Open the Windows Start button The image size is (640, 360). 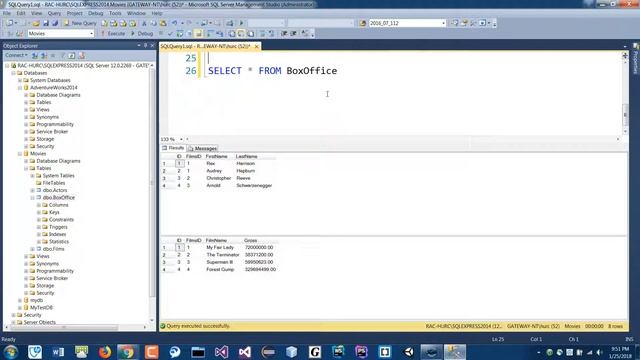11,352
